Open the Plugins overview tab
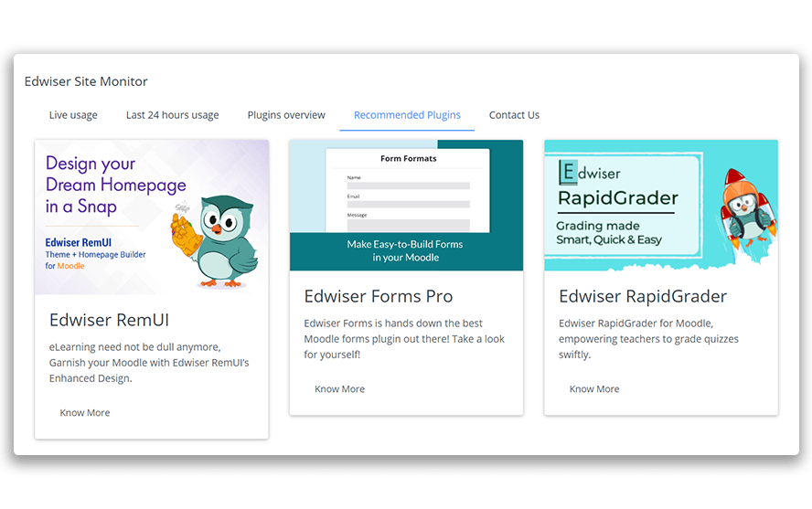812x509 pixels. (x=286, y=115)
